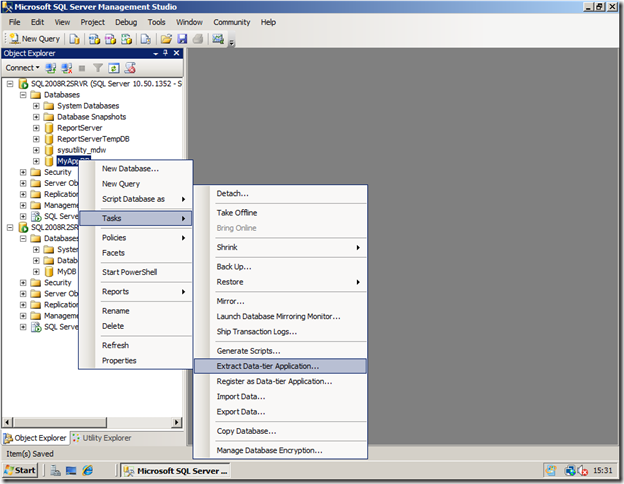624x484 pixels.
Task: Open the toolbar options overflow arrow
Action: pos(232,42)
